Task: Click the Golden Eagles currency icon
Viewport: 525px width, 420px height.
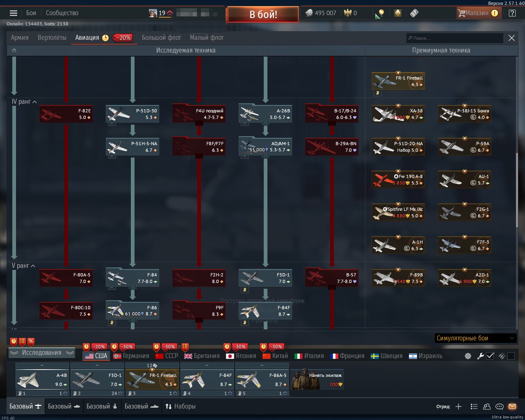Action: [348, 13]
